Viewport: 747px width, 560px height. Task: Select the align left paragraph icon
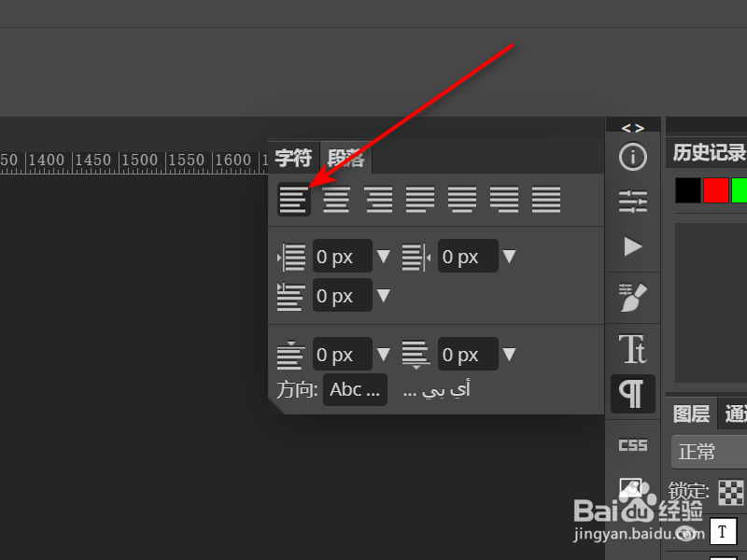click(x=293, y=199)
